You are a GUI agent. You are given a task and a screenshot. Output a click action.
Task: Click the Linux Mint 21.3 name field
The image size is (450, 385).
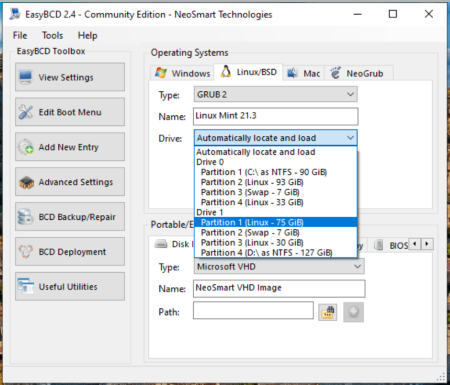[x=276, y=116]
